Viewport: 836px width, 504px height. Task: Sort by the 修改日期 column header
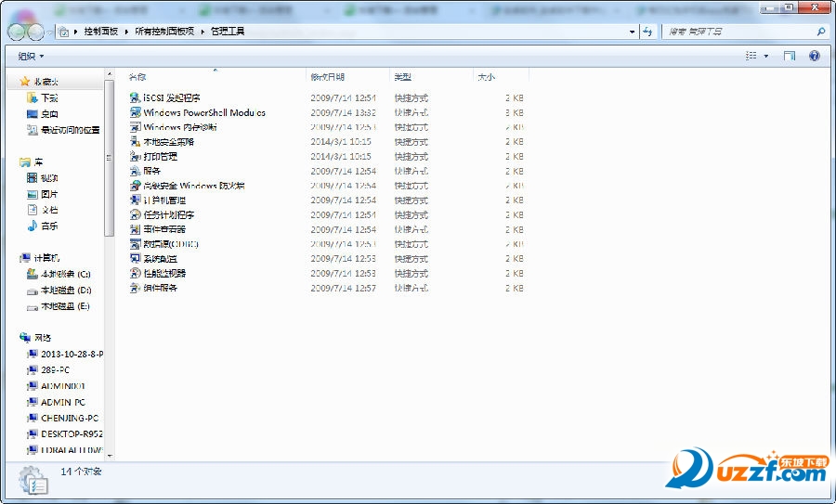pyautogui.click(x=327, y=77)
